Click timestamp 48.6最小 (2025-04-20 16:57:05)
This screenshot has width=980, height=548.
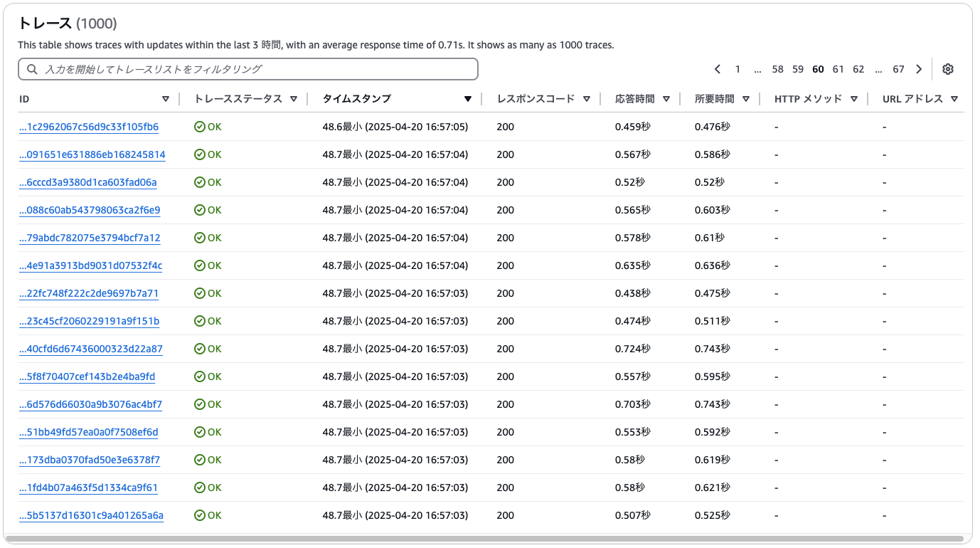pos(395,127)
